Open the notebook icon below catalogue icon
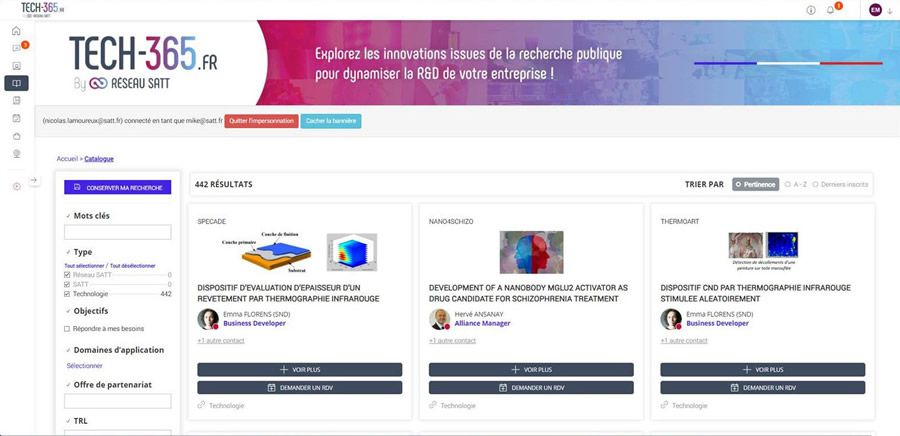The width and height of the screenshot is (900, 436). pyautogui.click(x=16, y=100)
